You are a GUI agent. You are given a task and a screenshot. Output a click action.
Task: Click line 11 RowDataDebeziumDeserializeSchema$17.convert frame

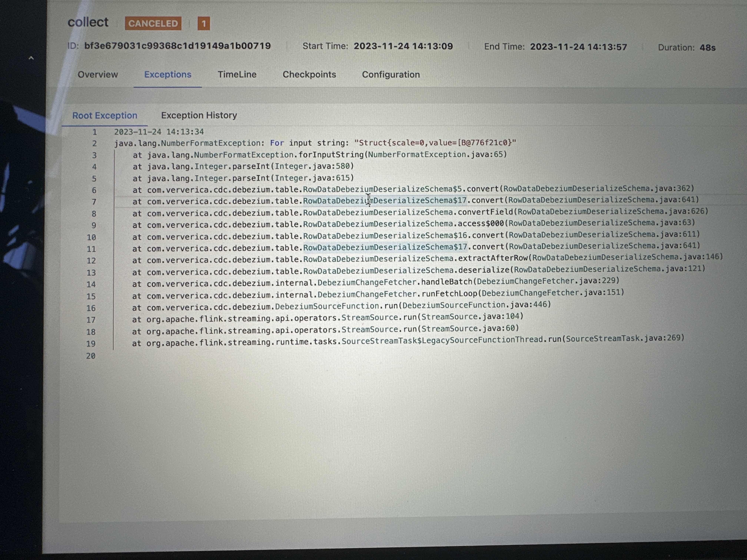pos(416,247)
